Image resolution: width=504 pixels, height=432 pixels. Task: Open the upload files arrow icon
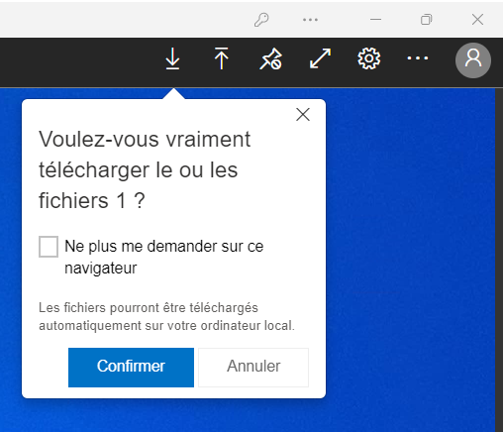click(221, 58)
